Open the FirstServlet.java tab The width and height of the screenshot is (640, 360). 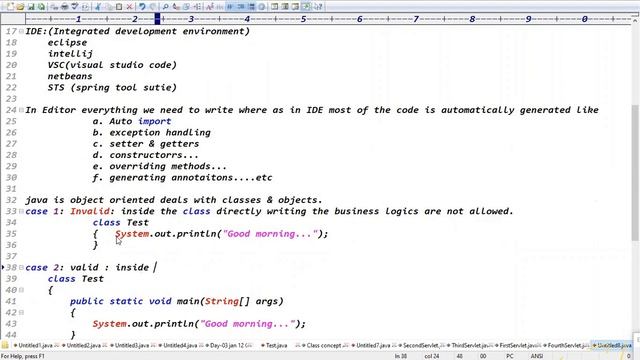click(518, 345)
